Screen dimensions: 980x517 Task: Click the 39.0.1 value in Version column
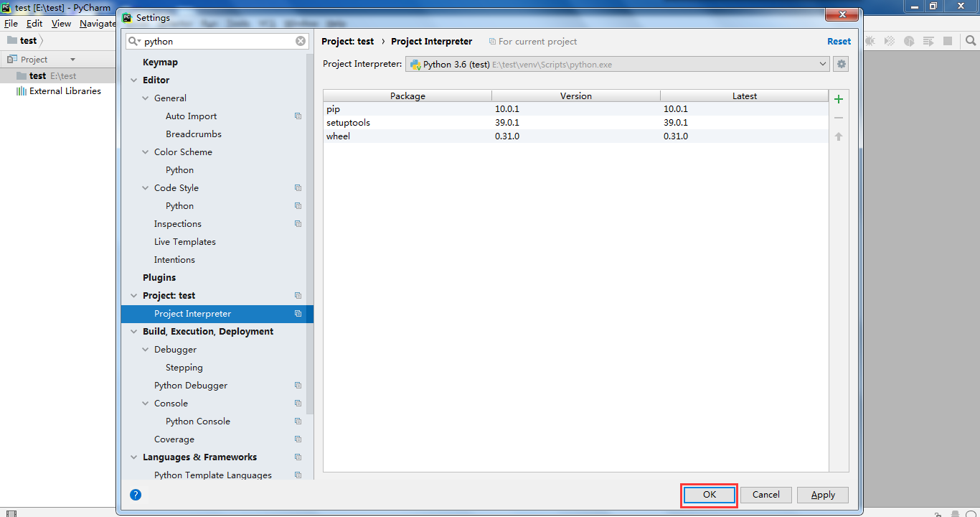tap(507, 123)
